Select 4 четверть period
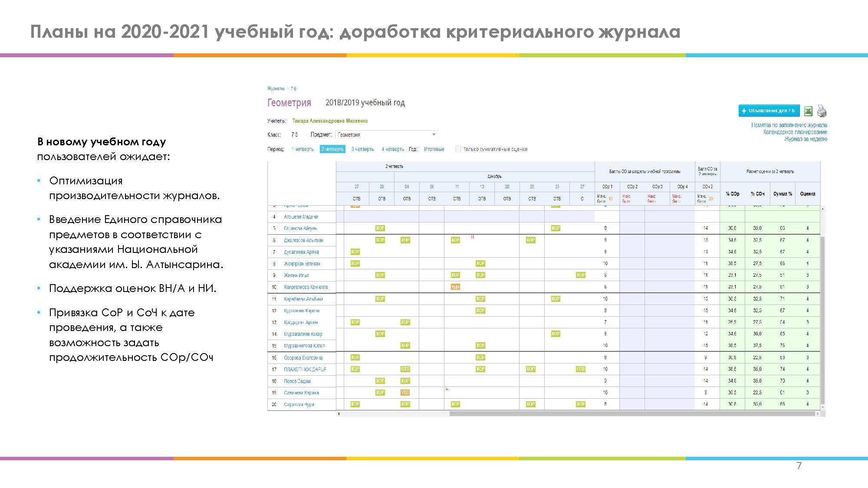The height and width of the screenshot is (488, 868). point(392,149)
